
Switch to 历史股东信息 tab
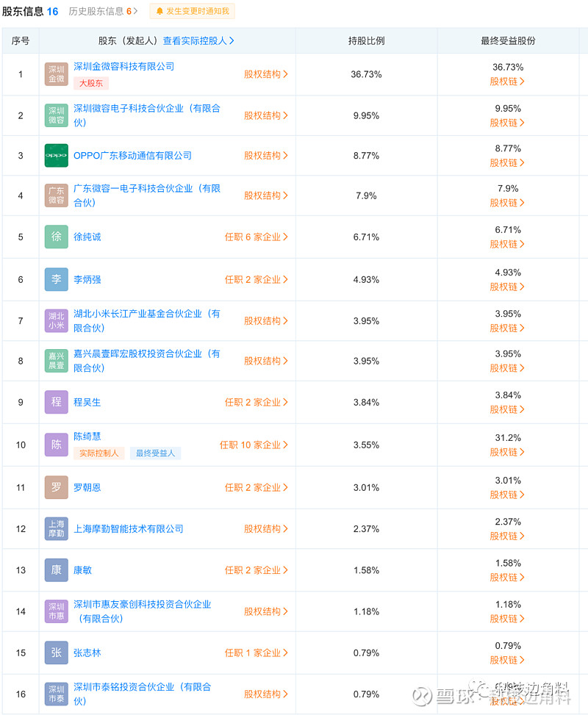(103, 12)
